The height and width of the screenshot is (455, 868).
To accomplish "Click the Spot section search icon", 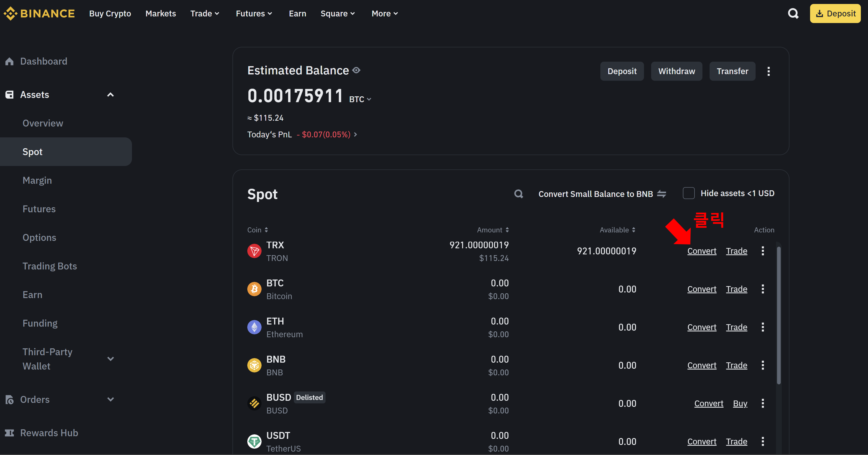I will pos(519,194).
